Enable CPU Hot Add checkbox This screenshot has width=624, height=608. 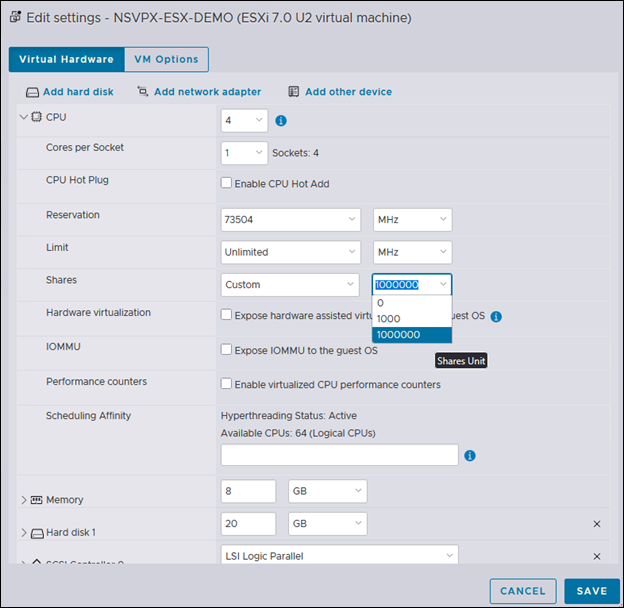pyautogui.click(x=226, y=184)
